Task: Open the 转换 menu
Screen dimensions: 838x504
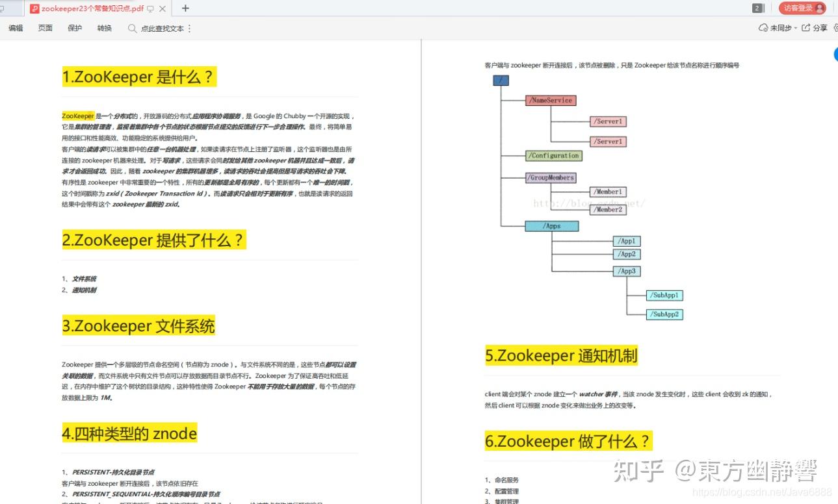Action: [105, 28]
